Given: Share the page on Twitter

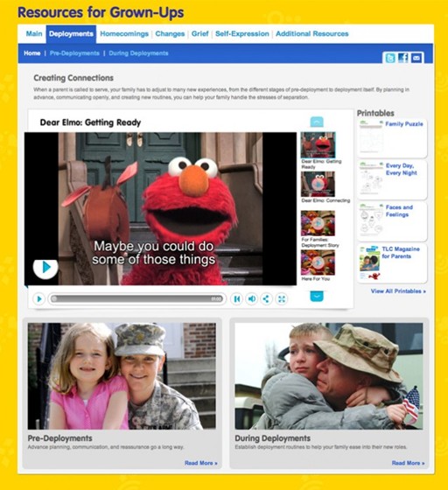Looking at the screenshot, I should [390, 58].
